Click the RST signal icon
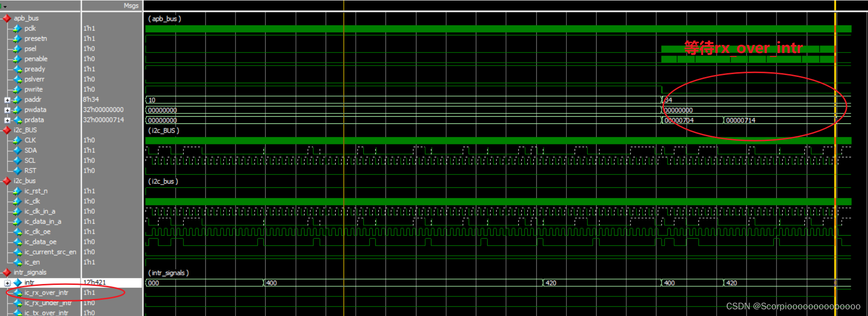The width and height of the screenshot is (868, 316). click(x=17, y=171)
